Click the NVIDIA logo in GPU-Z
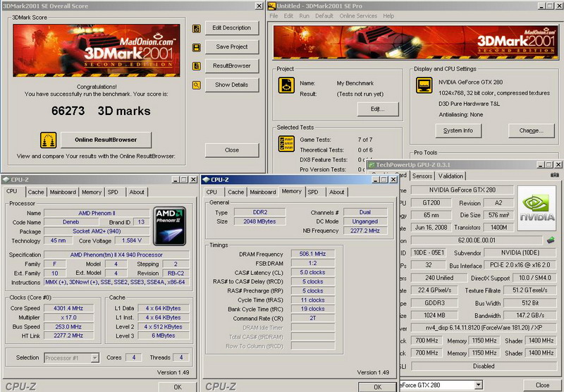The width and height of the screenshot is (564, 392). click(x=537, y=208)
